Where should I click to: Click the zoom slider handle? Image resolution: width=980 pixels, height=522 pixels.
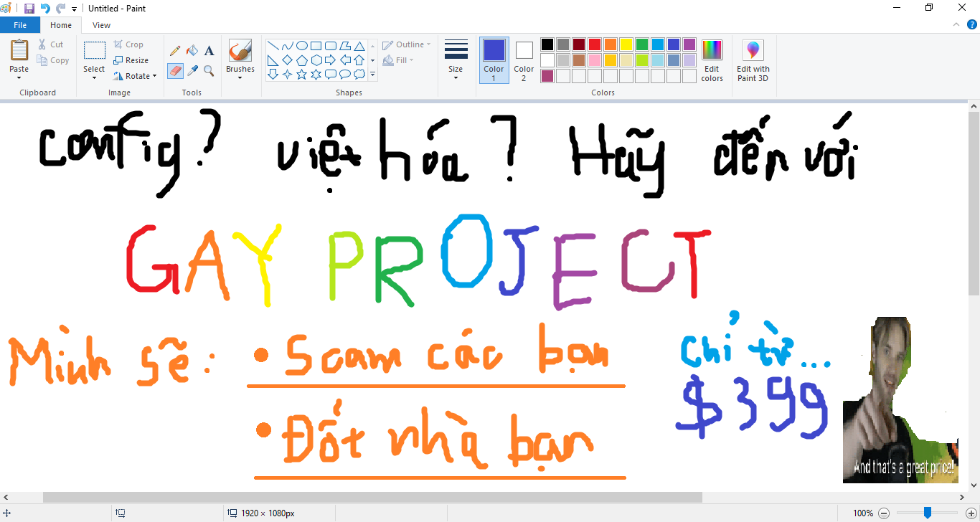click(x=928, y=513)
